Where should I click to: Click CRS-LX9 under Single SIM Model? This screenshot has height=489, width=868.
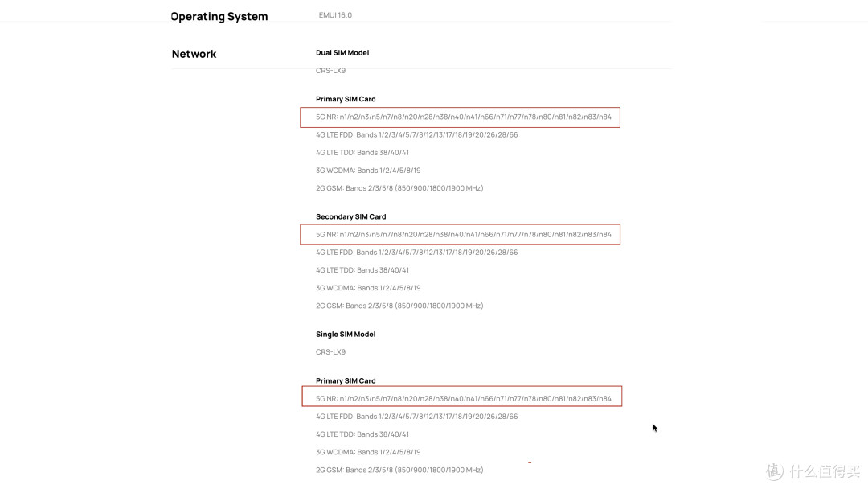pos(330,352)
